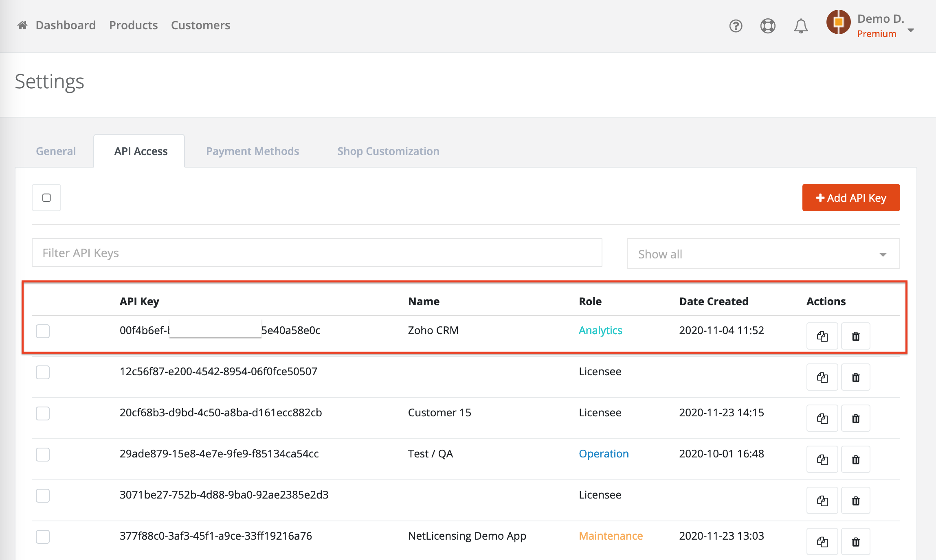This screenshot has height=560, width=936.
Task: Focus the Filter API Keys input field
Action: coord(317,253)
